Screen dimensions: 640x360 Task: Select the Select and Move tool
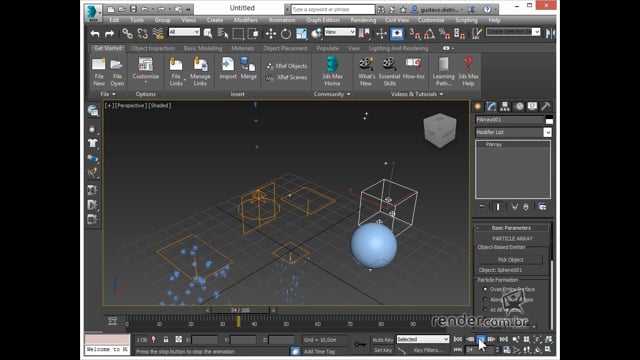271,33
